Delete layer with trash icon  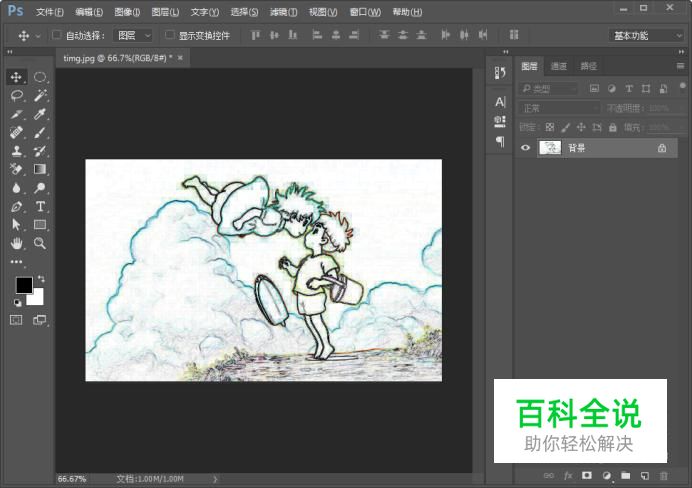(x=664, y=476)
